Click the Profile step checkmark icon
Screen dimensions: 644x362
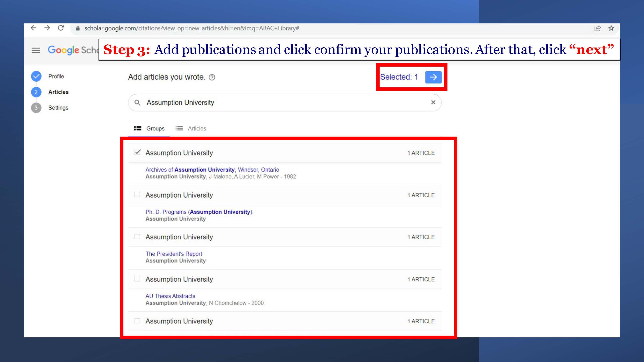pos(36,77)
